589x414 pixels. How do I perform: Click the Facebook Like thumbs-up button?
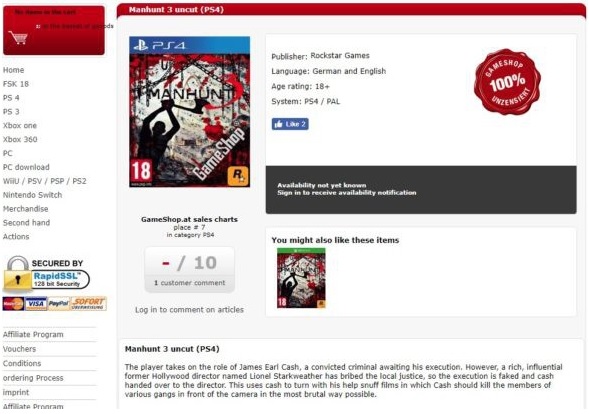click(x=290, y=124)
